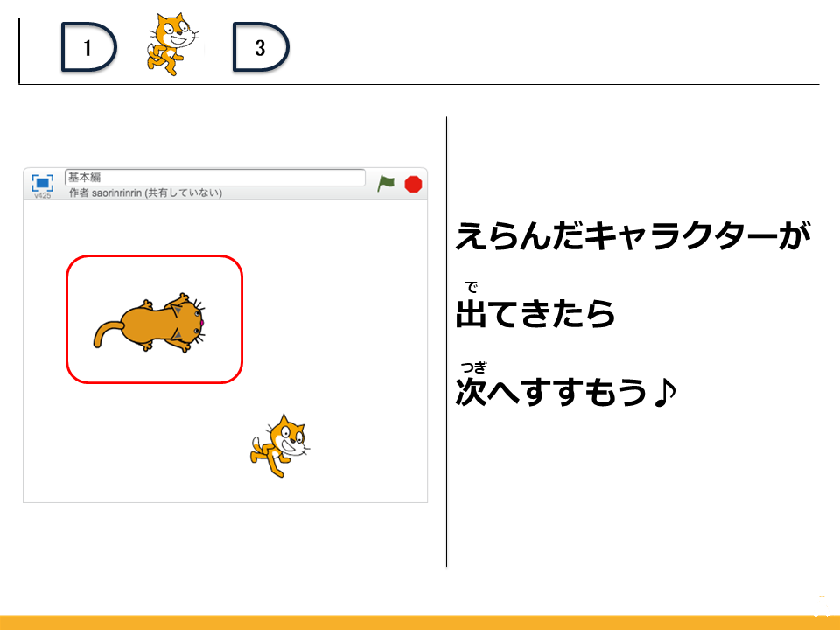The width and height of the screenshot is (840, 630).
Task: Click the つぎ furigana reading
Action: tap(474, 367)
